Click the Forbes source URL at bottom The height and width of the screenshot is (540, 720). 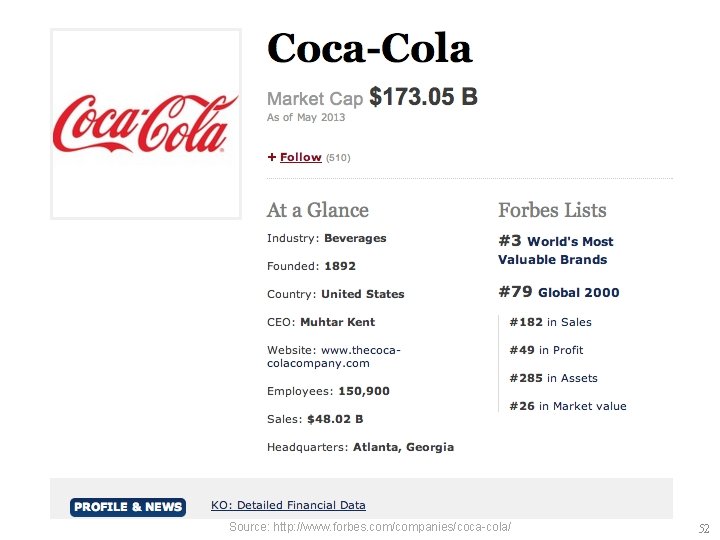pos(369,526)
